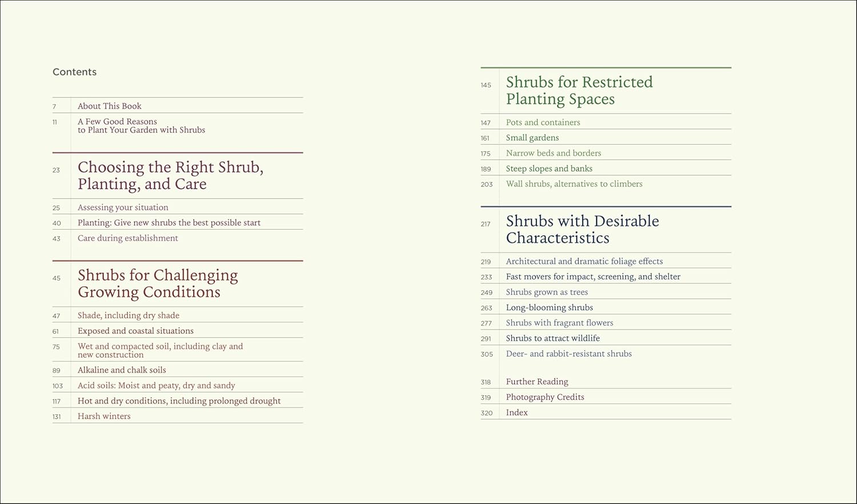The image size is (857, 504).
Task: Select Shrubs to attract wildlife
Action: (x=552, y=338)
